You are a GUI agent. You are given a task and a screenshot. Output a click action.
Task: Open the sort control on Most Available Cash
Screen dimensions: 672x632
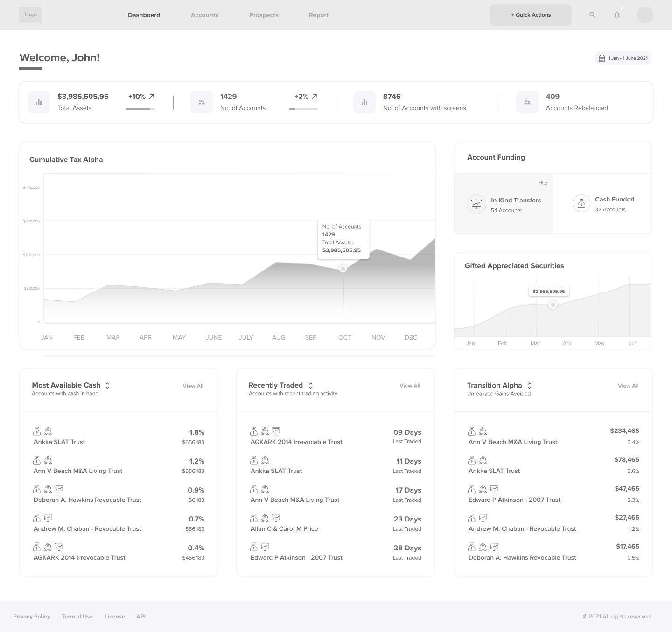(107, 385)
